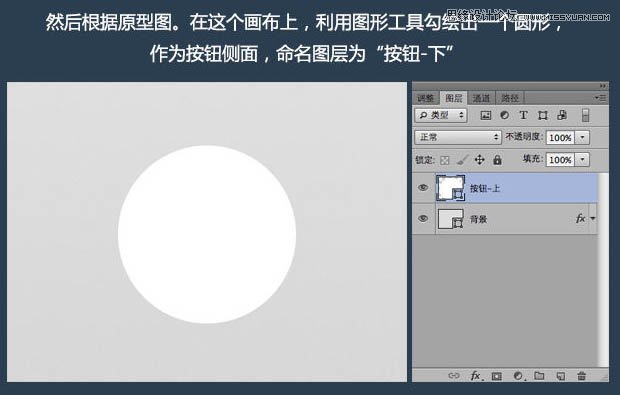
Task: Toggle the layer filtering switch
Action: pyautogui.click(x=586, y=115)
